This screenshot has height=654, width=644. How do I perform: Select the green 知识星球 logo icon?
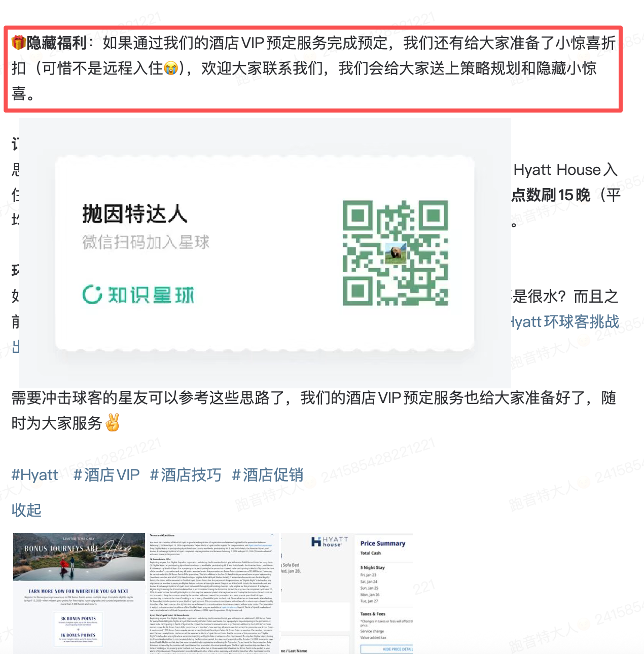coord(91,295)
